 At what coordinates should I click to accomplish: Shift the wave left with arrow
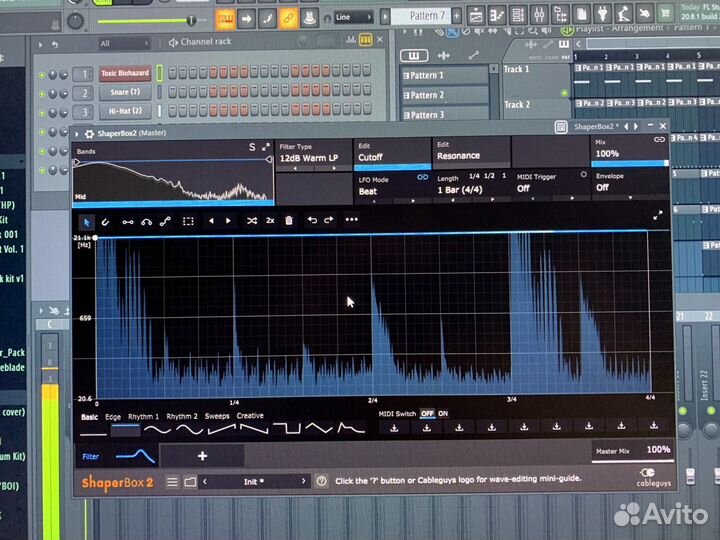tap(211, 221)
